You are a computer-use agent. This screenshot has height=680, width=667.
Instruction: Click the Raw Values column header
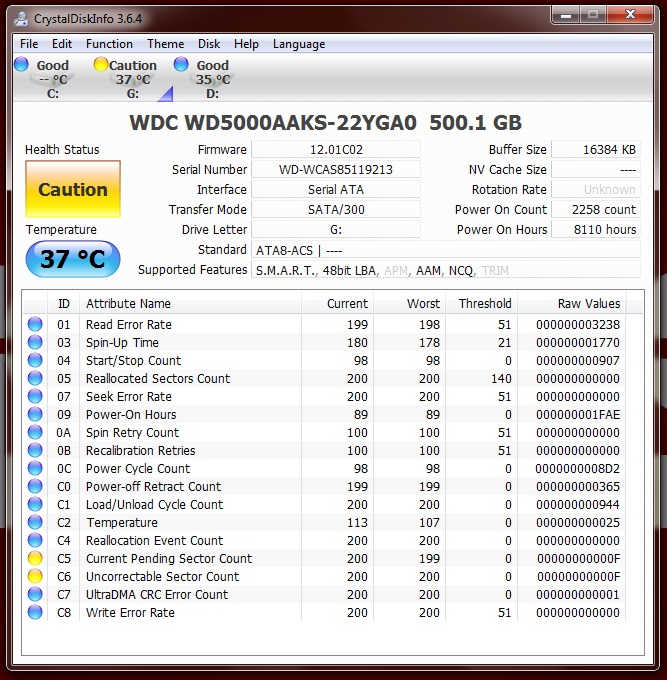(x=572, y=303)
